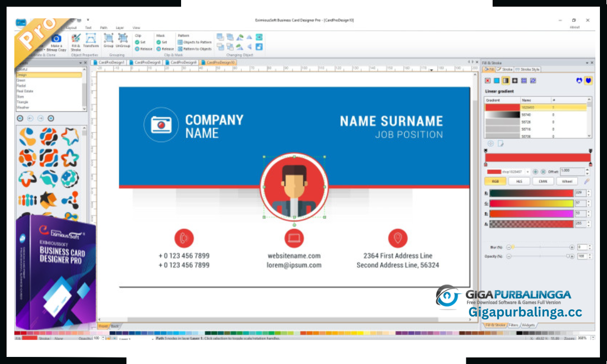This screenshot has height=364, width=607.
Task: Select the 'Real Estate' category in list
Action: 25,91
